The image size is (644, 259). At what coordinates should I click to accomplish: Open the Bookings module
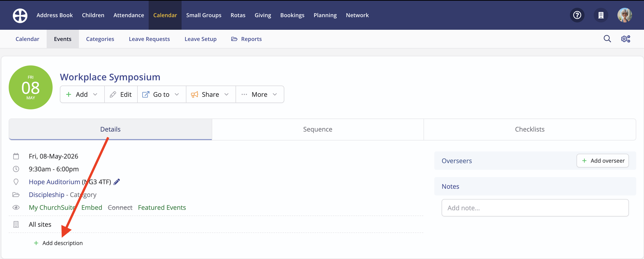point(292,15)
